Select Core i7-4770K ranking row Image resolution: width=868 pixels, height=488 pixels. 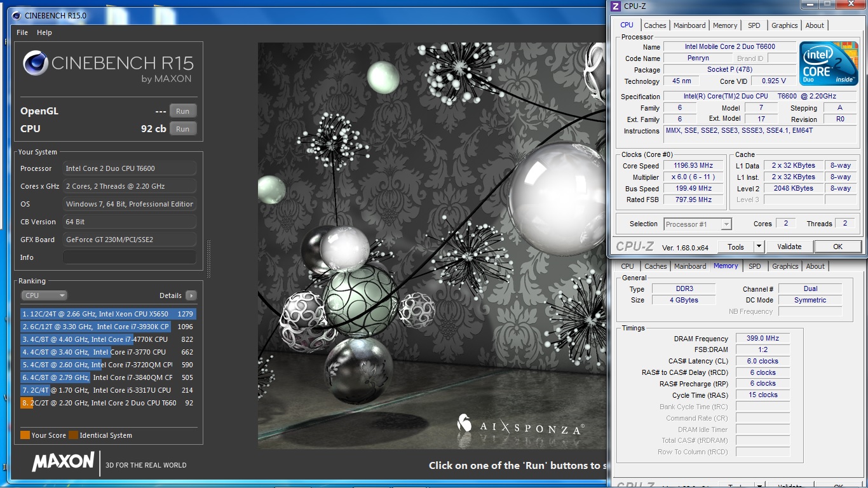tap(108, 339)
